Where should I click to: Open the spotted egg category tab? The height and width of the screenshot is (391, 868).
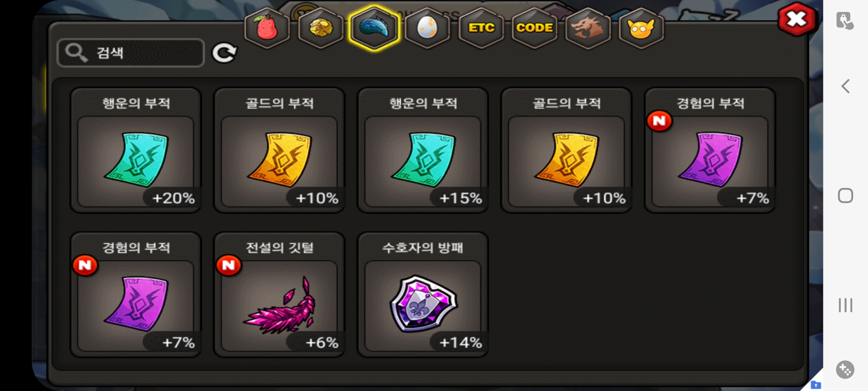[x=427, y=28]
